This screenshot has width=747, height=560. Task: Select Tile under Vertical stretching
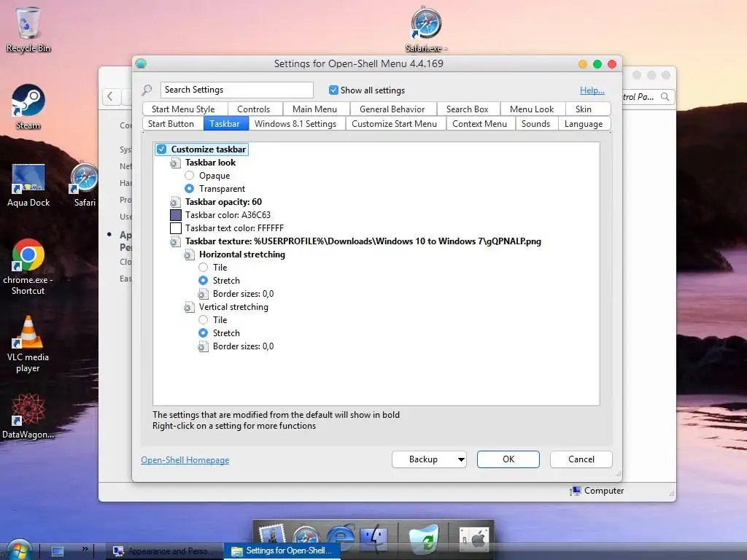coord(203,320)
